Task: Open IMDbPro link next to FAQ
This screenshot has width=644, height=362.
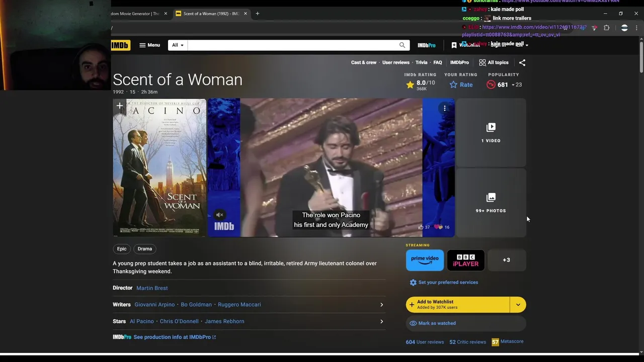Action: tap(459, 62)
